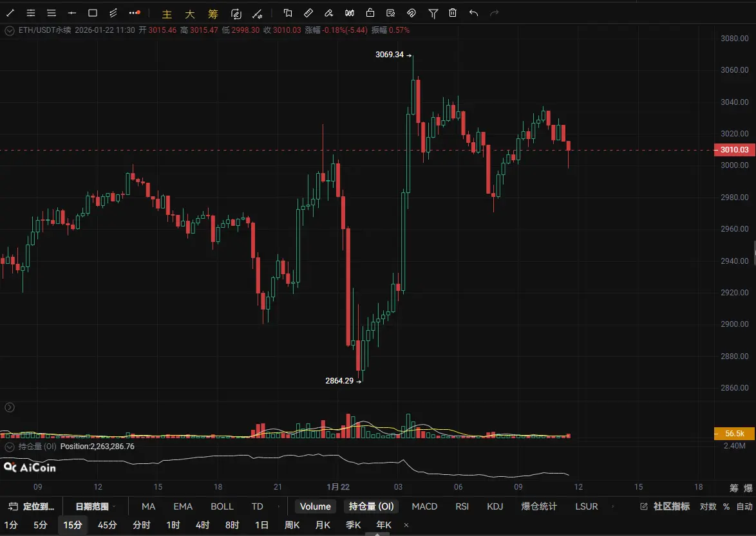The height and width of the screenshot is (536, 756).
Task: Select the rectangle drawing tool
Action: 93,13
